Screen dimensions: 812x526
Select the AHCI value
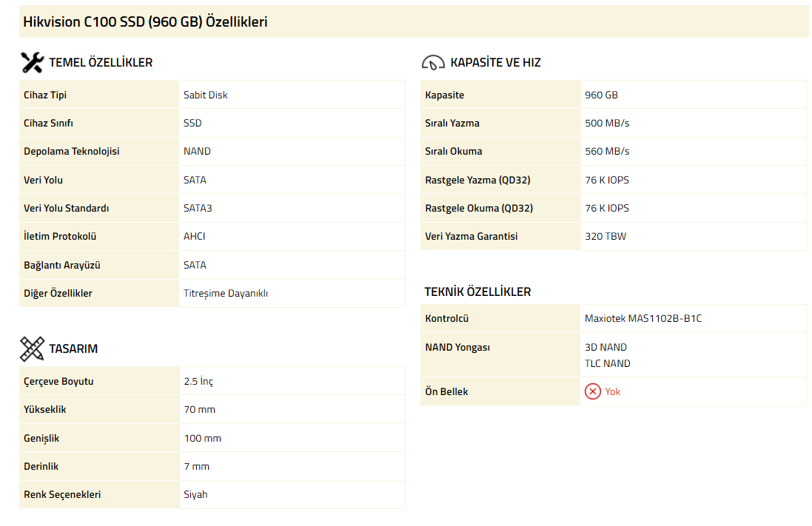click(x=194, y=236)
